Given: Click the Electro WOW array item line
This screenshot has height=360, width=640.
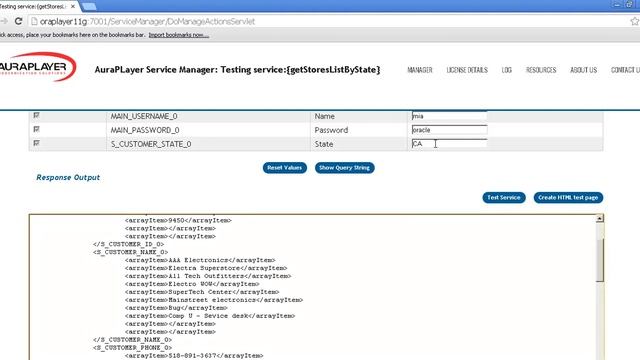Looking at the screenshot, I should 192,284.
